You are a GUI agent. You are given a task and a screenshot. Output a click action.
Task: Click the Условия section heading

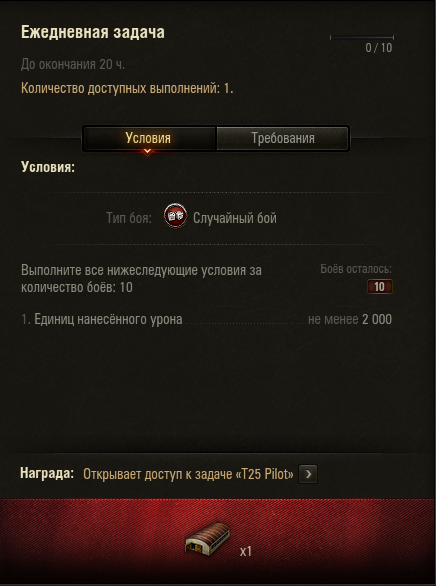click(48, 167)
